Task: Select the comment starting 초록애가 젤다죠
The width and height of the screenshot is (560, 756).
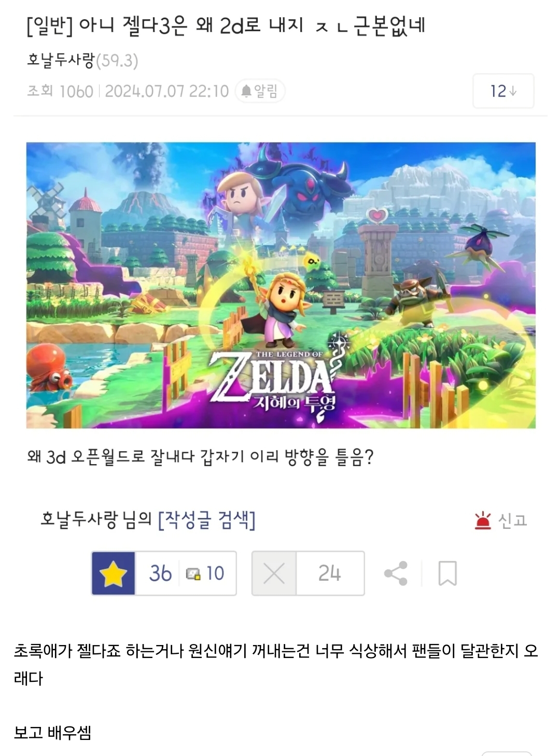Action: 276,664
